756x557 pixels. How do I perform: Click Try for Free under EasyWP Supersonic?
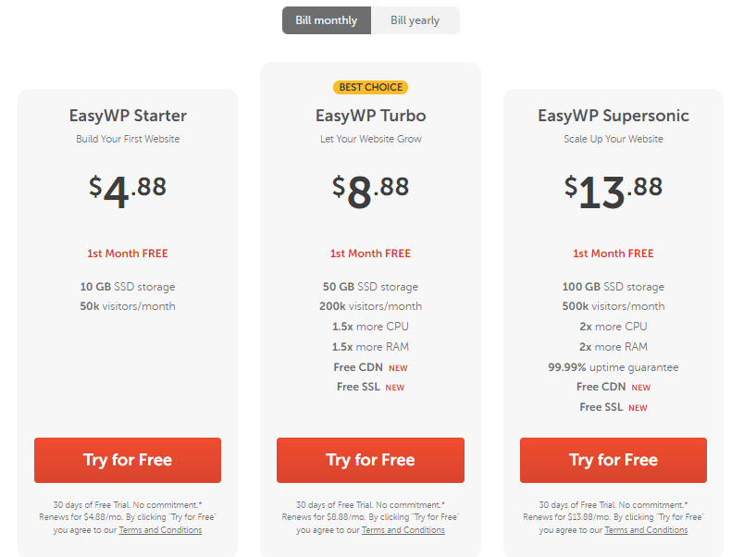coord(613,460)
